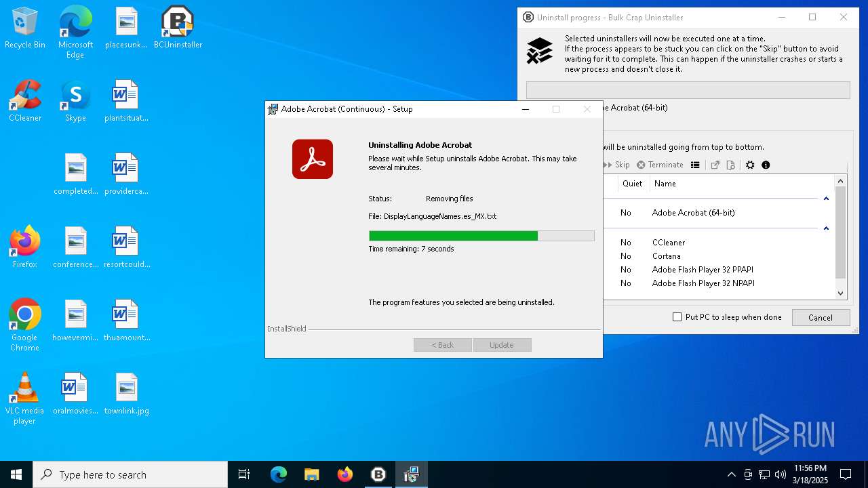Toggle Put PC to sleep when done
Image resolution: width=868 pixels, height=488 pixels.
[727, 317]
